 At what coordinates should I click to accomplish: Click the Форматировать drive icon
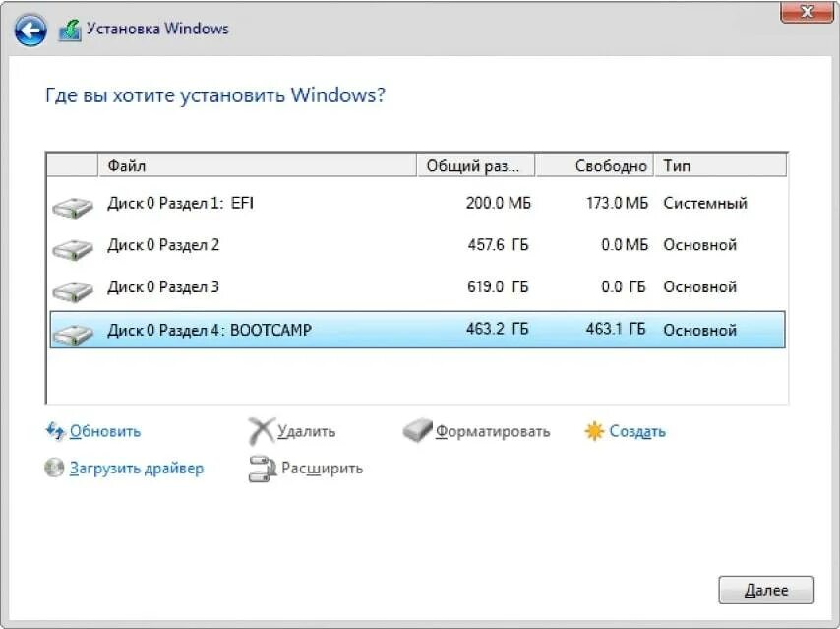(x=420, y=430)
